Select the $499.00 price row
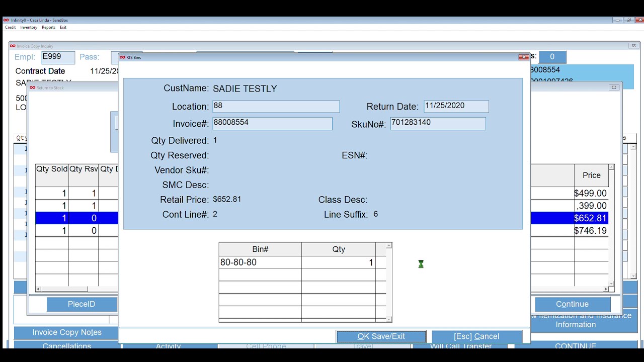 tap(590, 193)
